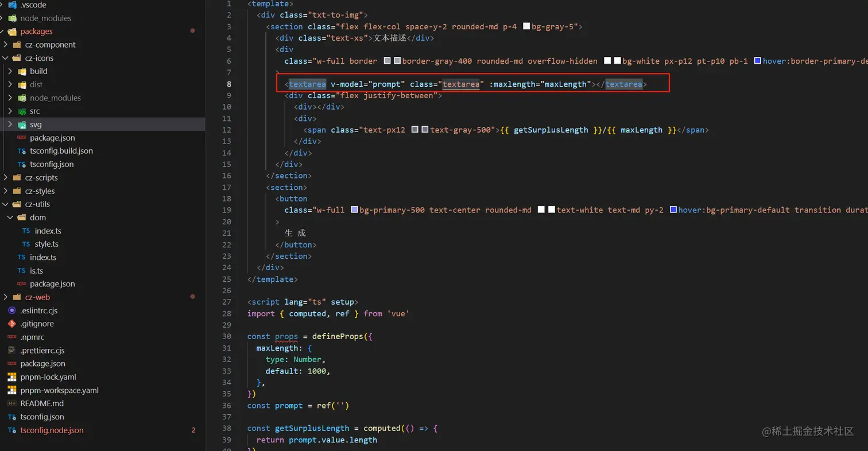This screenshot has height=451, width=868.
Task: Click the package.json file icon under cz-utils
Action: click(x=22, y=283)
